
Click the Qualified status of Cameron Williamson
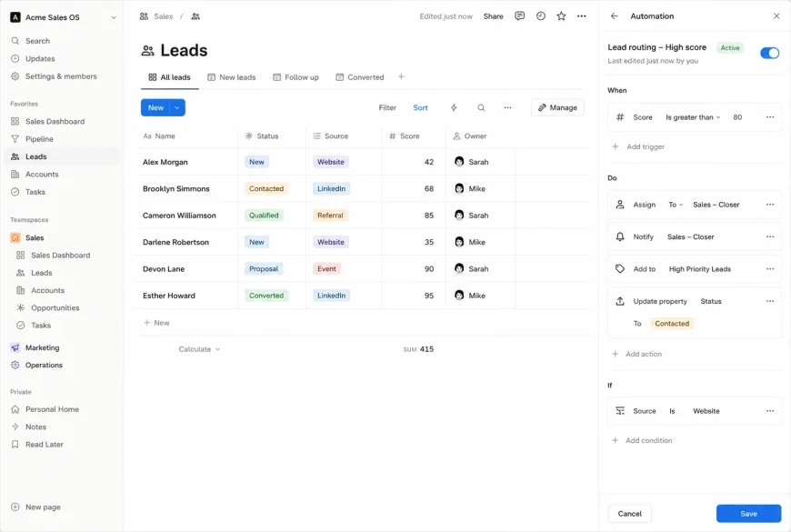click(264, 216)
